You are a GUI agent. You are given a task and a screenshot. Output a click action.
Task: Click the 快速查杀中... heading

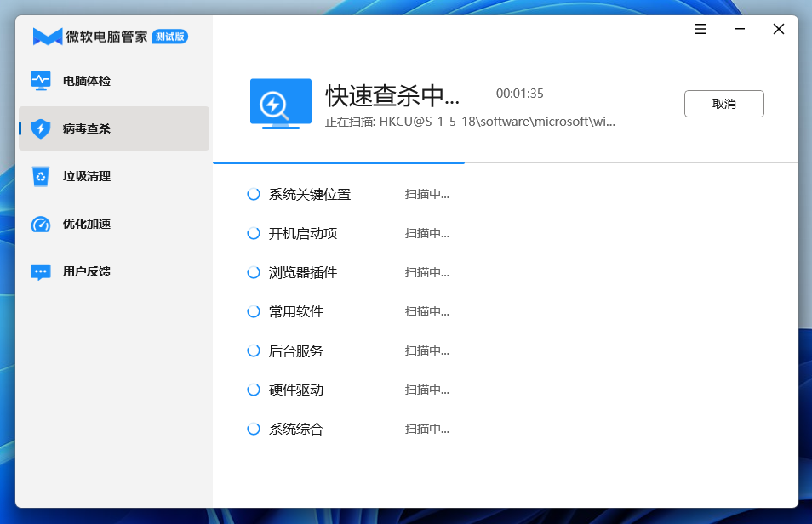point(392,96)
